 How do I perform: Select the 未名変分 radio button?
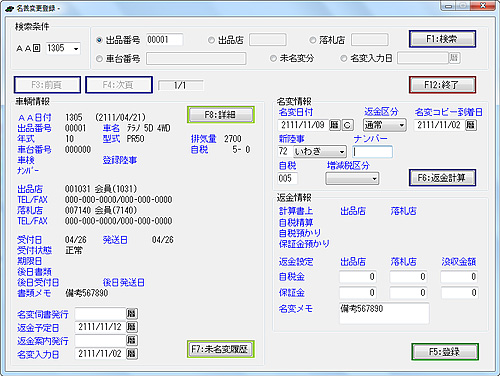tap(273, 59)
